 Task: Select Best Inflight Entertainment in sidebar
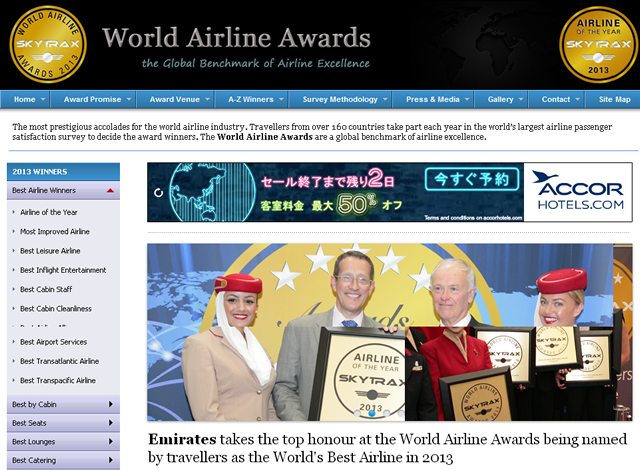(x=63, y=270)
